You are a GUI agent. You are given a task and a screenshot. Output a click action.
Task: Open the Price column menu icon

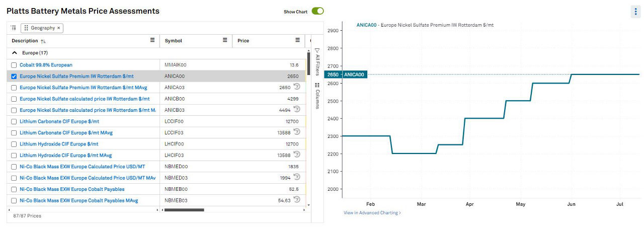pos(297,40)
